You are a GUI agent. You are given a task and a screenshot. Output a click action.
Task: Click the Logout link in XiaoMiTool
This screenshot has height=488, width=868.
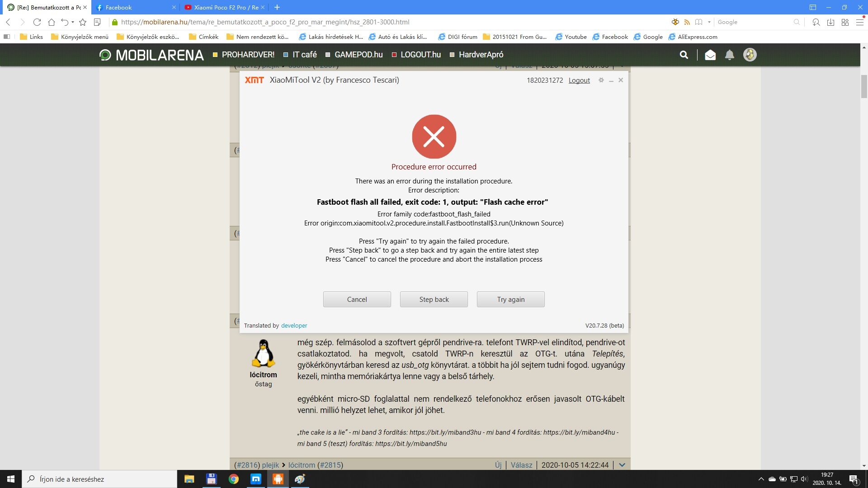click(579, 80)
